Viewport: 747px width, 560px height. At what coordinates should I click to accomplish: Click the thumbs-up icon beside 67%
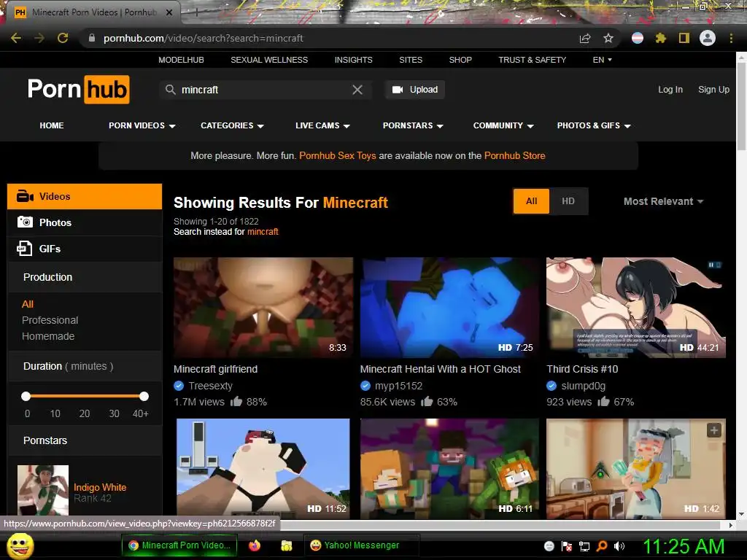point(603,402)
